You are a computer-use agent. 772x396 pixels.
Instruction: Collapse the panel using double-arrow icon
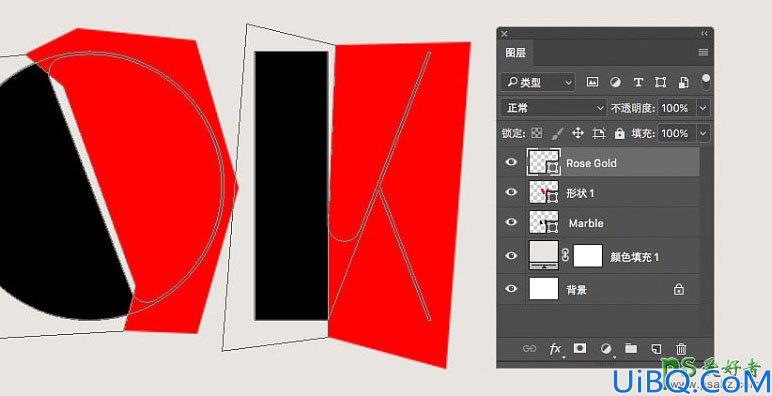coord(704,33)
